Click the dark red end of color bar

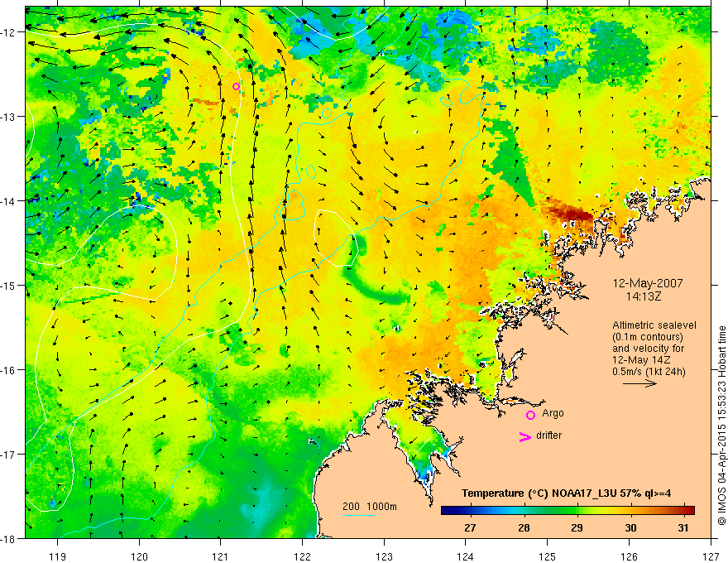point(689,511)
